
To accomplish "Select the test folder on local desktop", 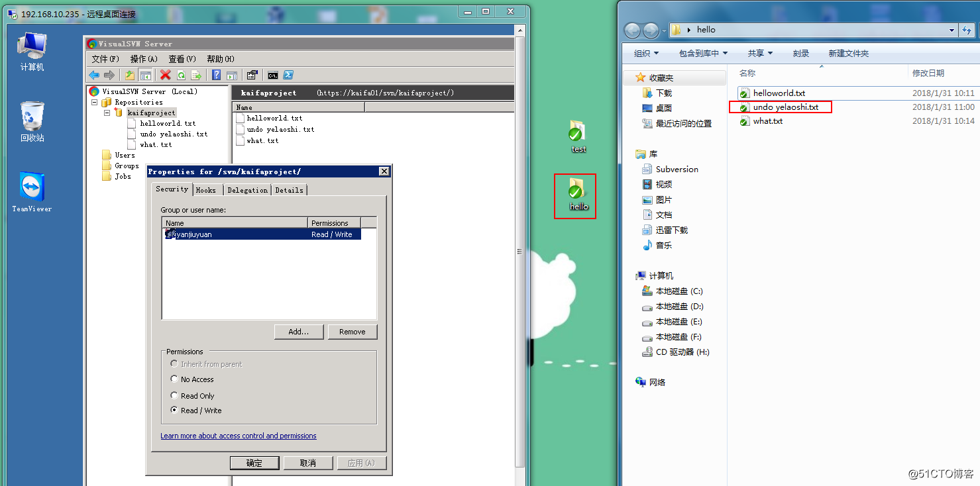I will (x=578, y=137).
